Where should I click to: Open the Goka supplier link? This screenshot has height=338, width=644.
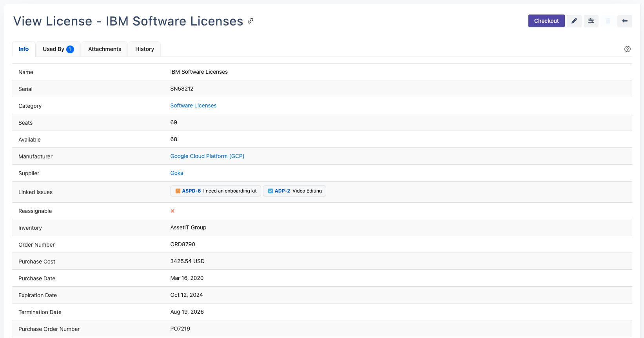[x=176, y=173]
